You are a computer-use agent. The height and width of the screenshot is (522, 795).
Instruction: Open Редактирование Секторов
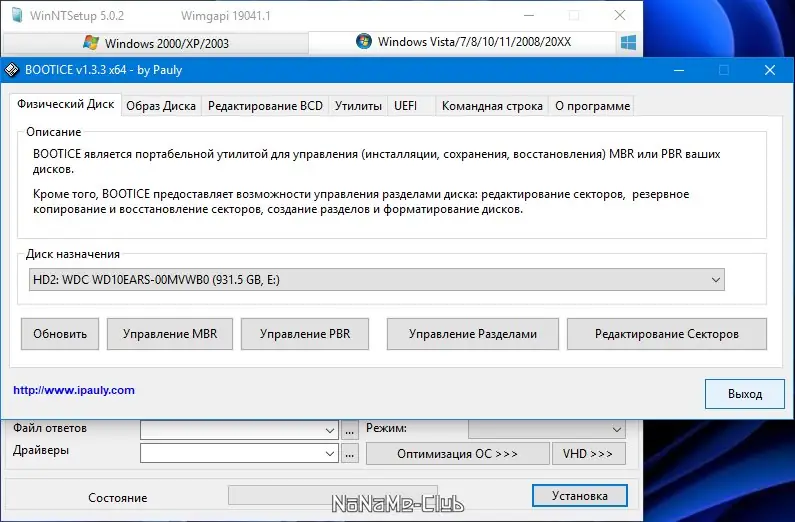tap(667, 334)
